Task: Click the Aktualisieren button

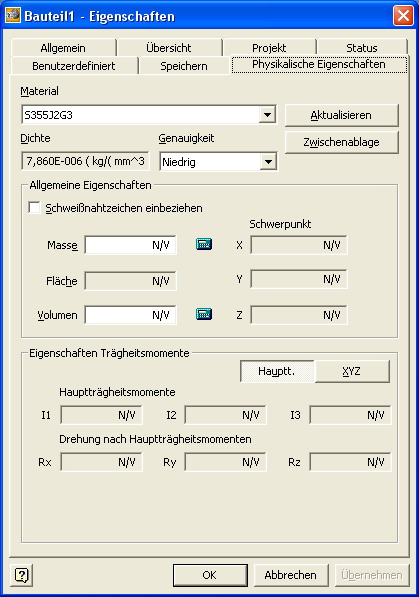Action: [341, 115]
